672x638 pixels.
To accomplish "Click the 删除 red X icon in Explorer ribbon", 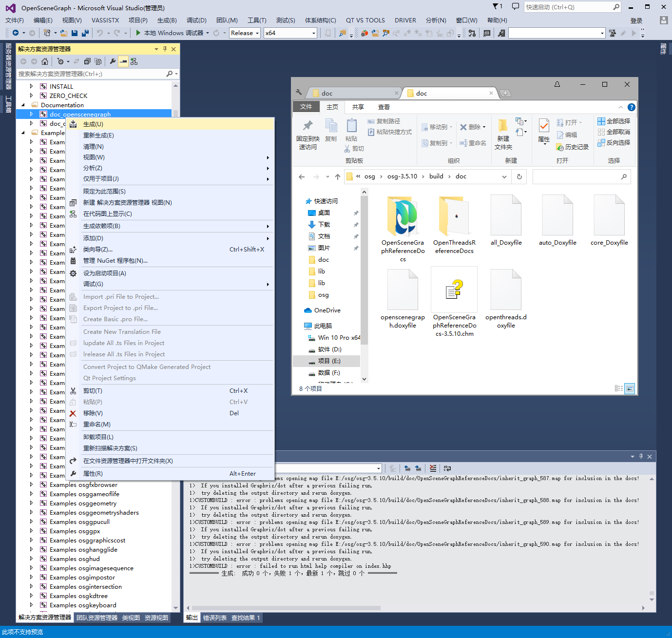I will [463, 127].
